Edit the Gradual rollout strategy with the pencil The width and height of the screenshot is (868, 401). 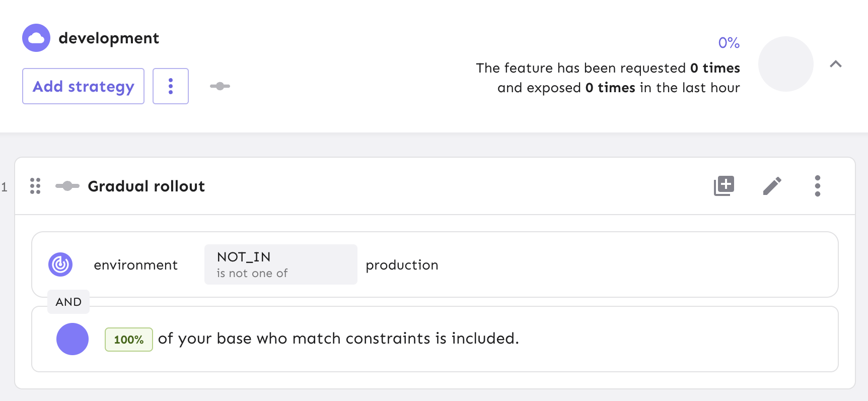(x=771, y=185)
